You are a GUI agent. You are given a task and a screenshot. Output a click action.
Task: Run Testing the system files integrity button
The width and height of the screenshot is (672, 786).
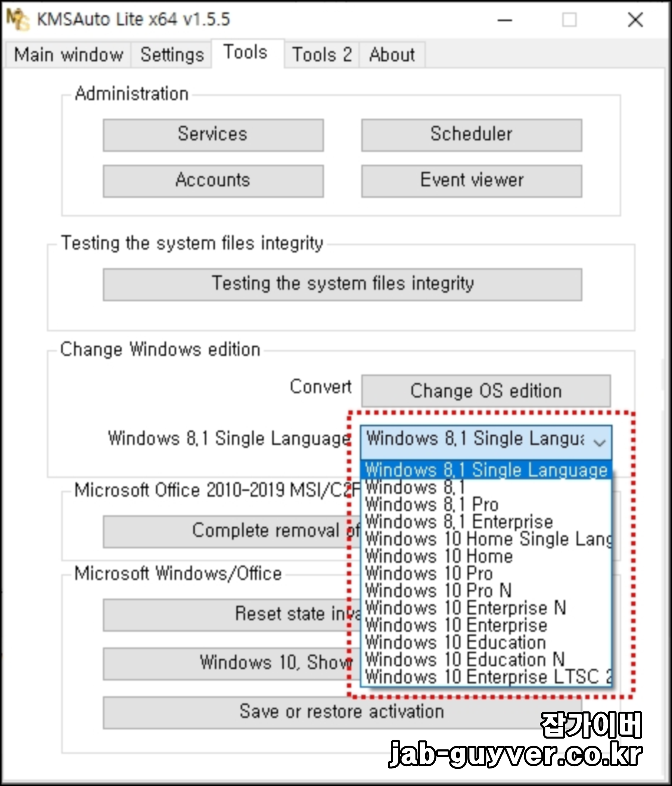[x=342, y=285]
